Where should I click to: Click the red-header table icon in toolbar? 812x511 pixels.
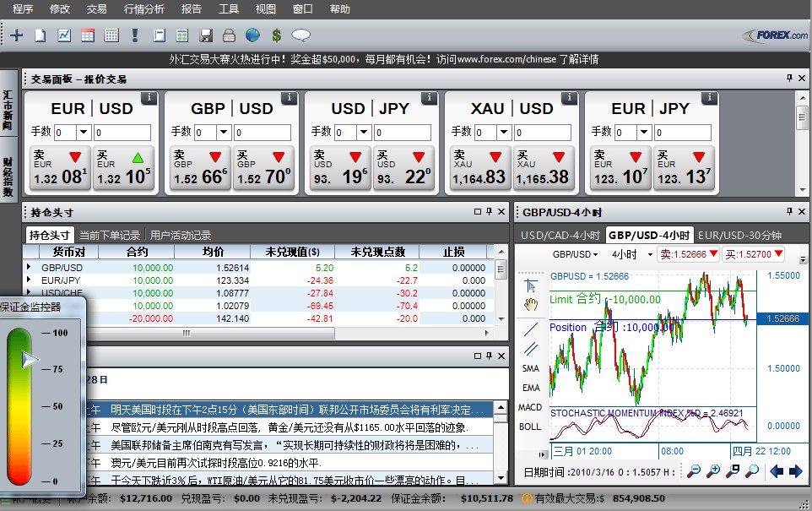click(88, 35)
